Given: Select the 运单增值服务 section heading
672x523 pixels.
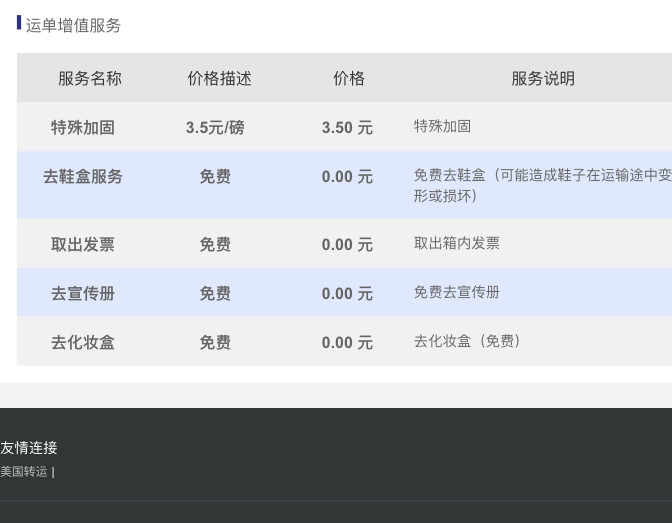Looking at the screenshot, I should point(73,25).
